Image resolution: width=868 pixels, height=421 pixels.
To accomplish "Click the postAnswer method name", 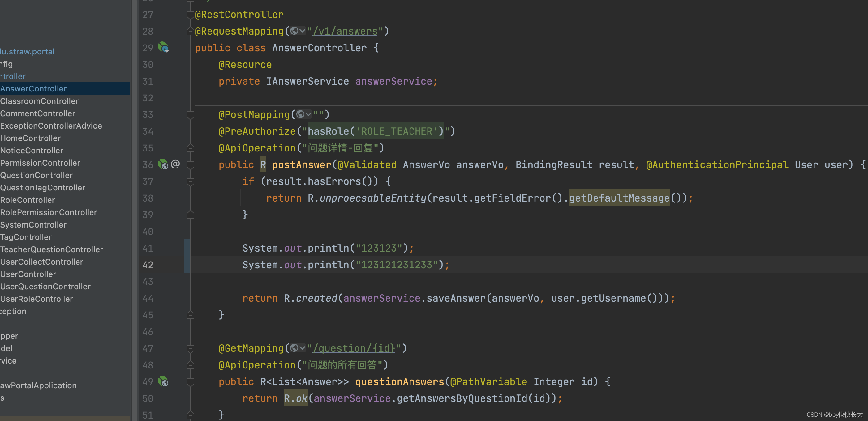I will tap(302, 165).
